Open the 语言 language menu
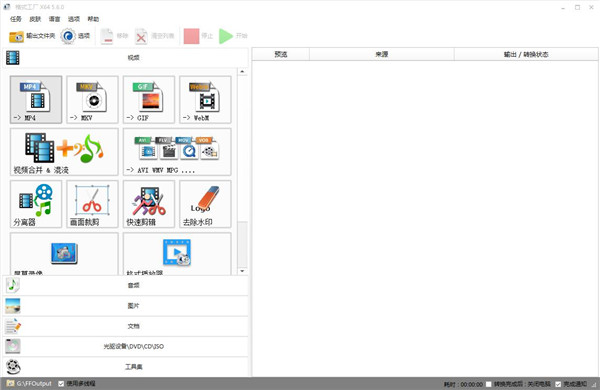This screenshot has height=390, width=600. point(54,19)
